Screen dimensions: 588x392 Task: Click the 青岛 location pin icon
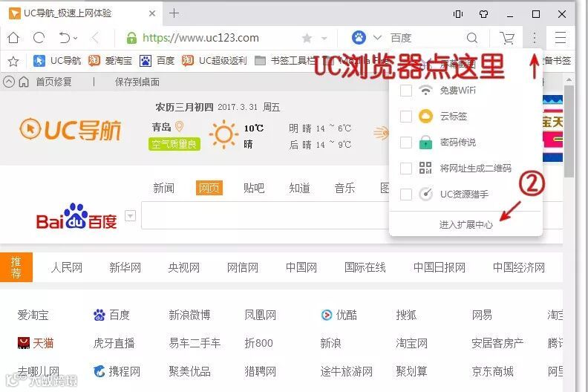point(179,126)
